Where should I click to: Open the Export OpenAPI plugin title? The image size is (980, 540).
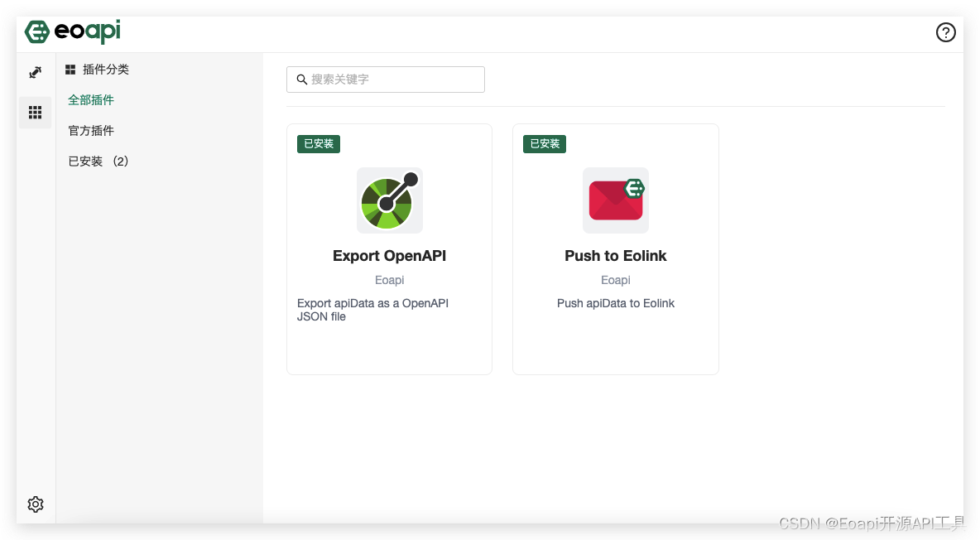[389, 256]
